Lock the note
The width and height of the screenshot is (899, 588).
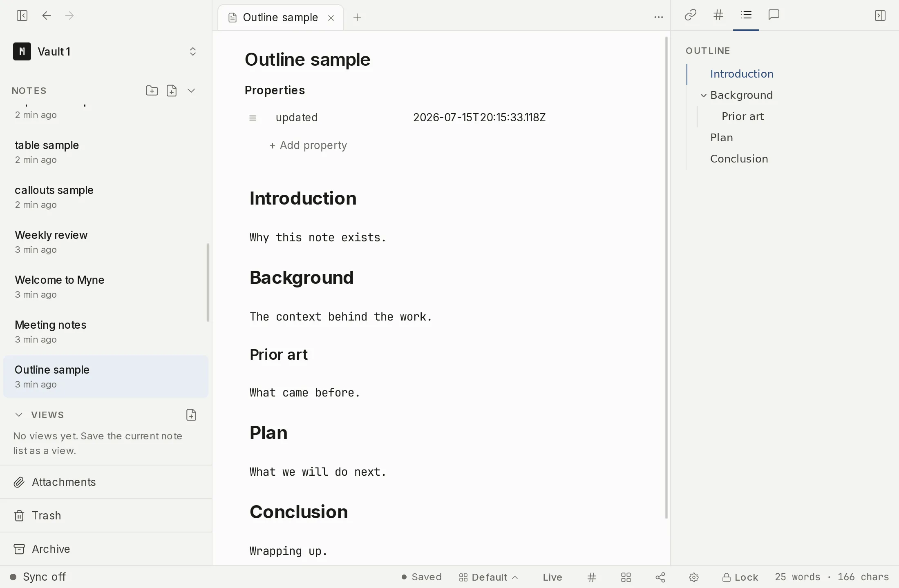(x=740, y=577)
